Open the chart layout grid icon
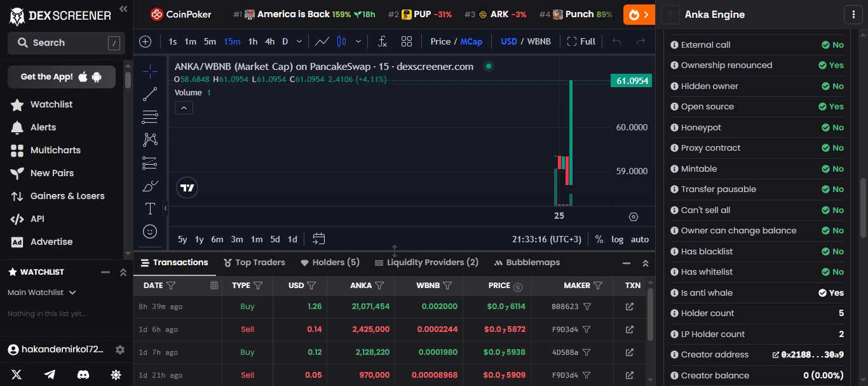 click(407, 41)
